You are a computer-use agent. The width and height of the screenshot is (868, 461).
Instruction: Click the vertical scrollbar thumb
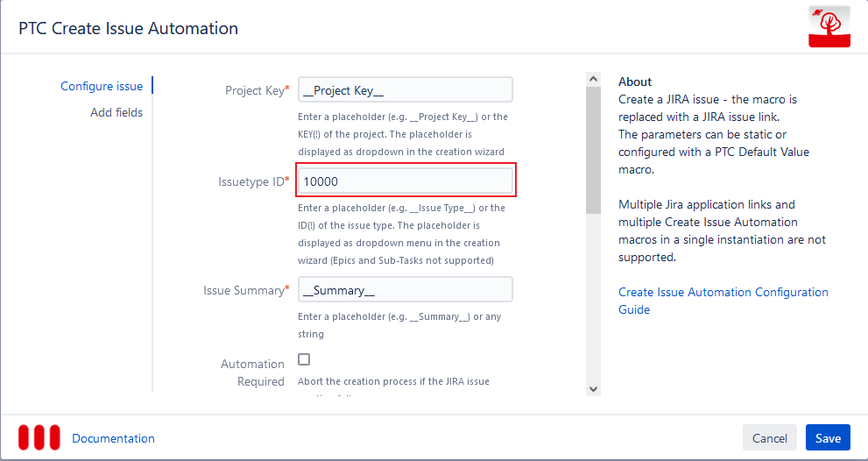tap(593, 149)
